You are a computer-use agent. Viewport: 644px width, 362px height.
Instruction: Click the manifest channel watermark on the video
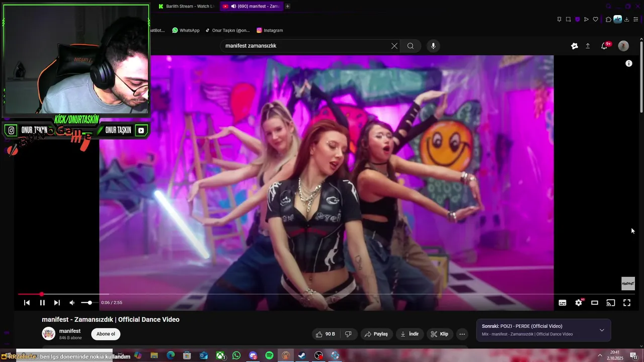click(628, 284)
